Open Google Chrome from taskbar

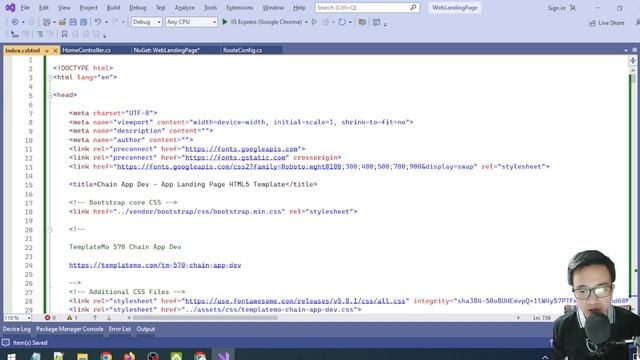click(x=106, y=356)
